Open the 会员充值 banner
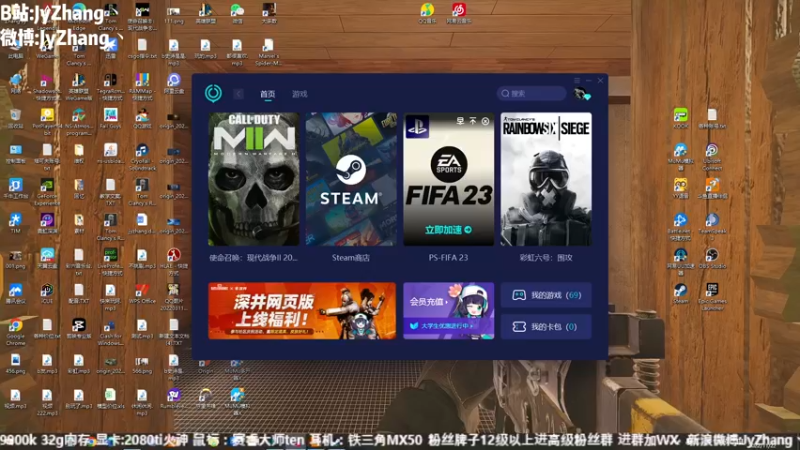This screenshot has width=800, height=450. 448,311
